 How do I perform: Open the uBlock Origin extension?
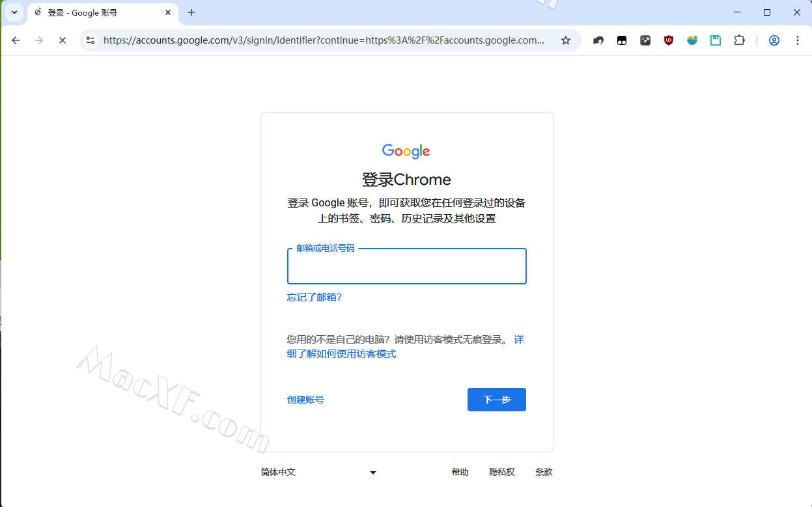(x=669, y=40)
